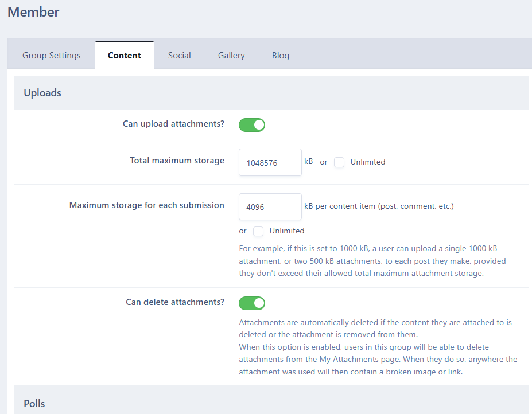Click the Polls section header
Screen dimensions: 532x414
pyautogui.click(x=34, y=404)
